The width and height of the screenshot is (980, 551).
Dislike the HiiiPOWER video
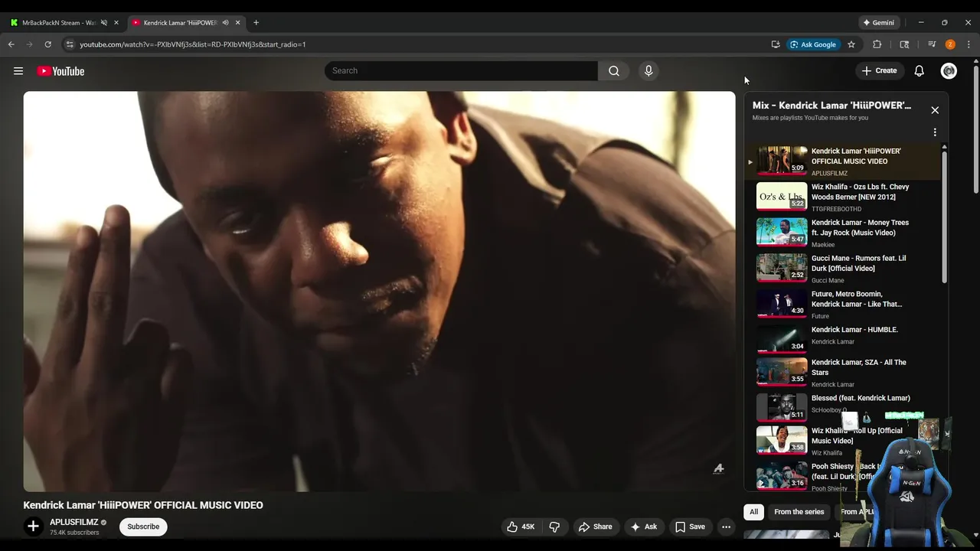point(555,527)
